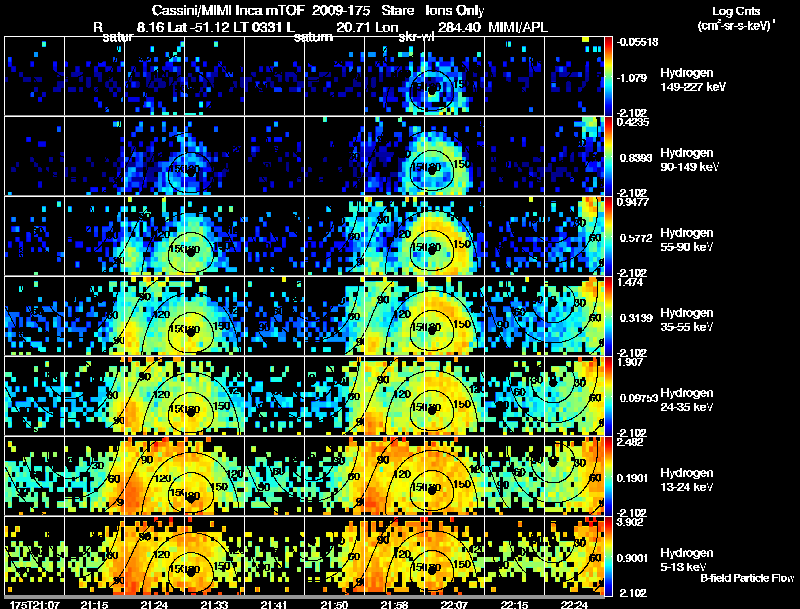Screen dimensions: 800x609
Task: Click the '-1.079' color scale value
Action: tap(633, 78)
